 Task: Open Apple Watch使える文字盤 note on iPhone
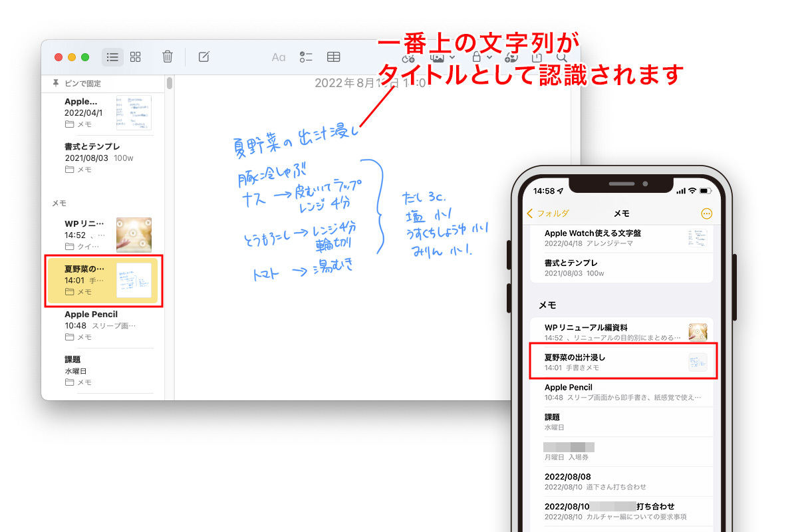(621, 238)
